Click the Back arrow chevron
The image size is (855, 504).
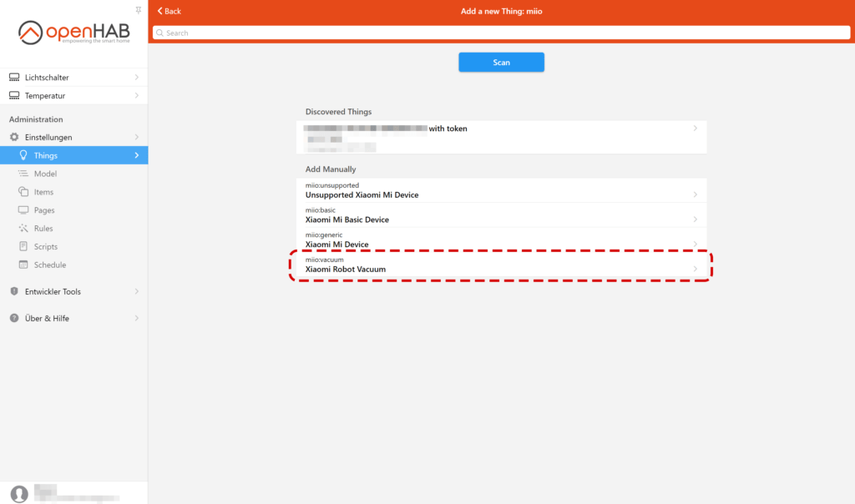tap(159, 11)
